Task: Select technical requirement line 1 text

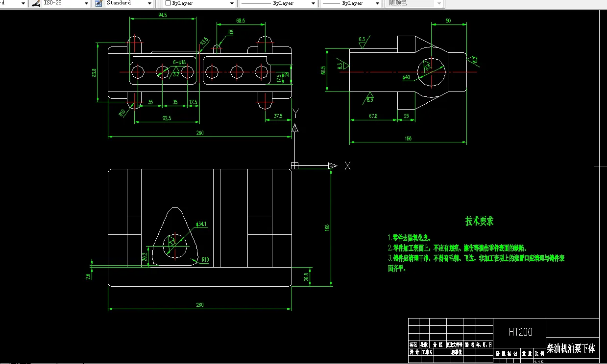Action: click(409, 238)
